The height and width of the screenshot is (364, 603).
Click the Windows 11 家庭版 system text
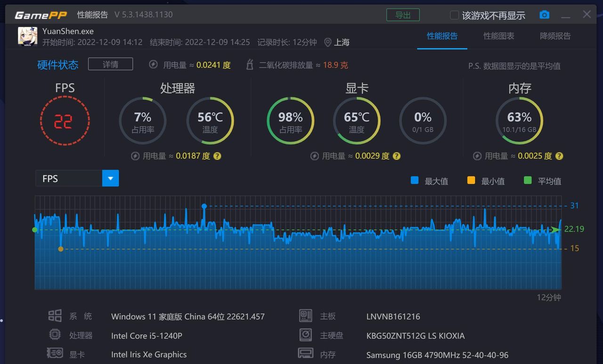click(188, 316)
